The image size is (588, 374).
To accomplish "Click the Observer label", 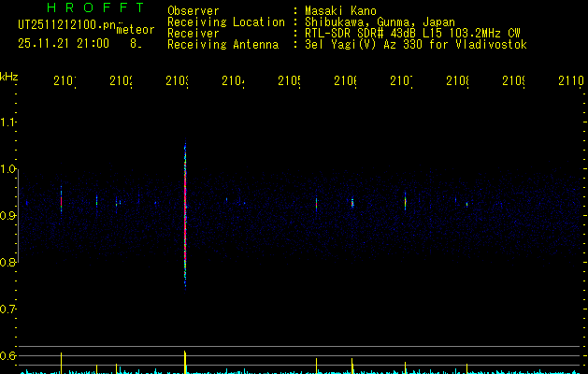I will 194,11.
